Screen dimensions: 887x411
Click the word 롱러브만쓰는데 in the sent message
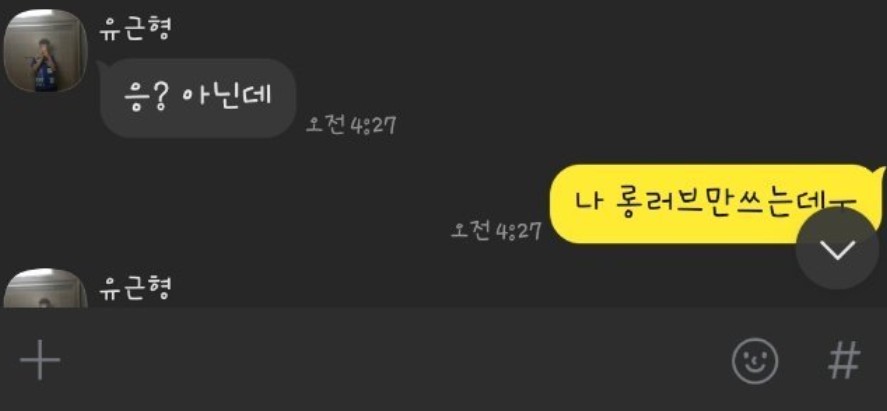pyautogui.click(x=735, y=204)
